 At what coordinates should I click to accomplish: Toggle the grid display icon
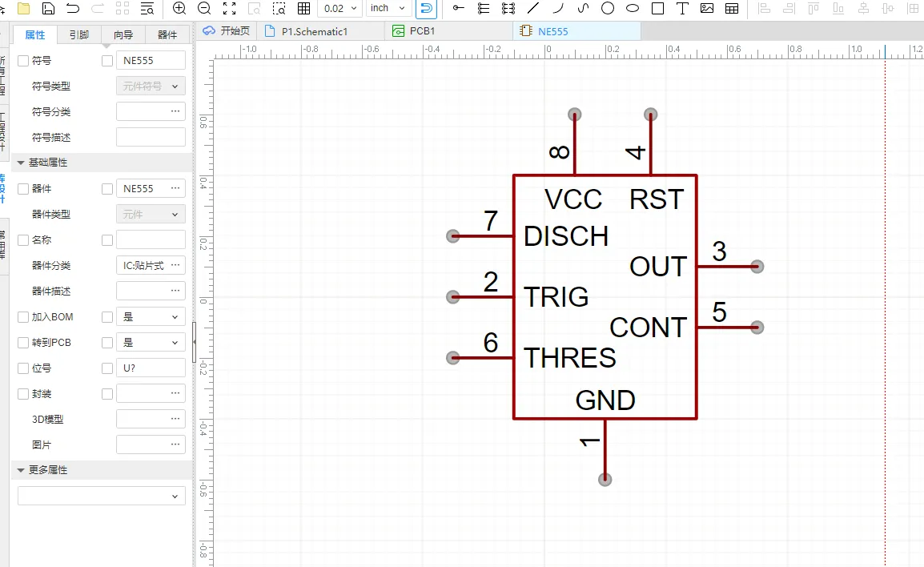tap(303, 8)
